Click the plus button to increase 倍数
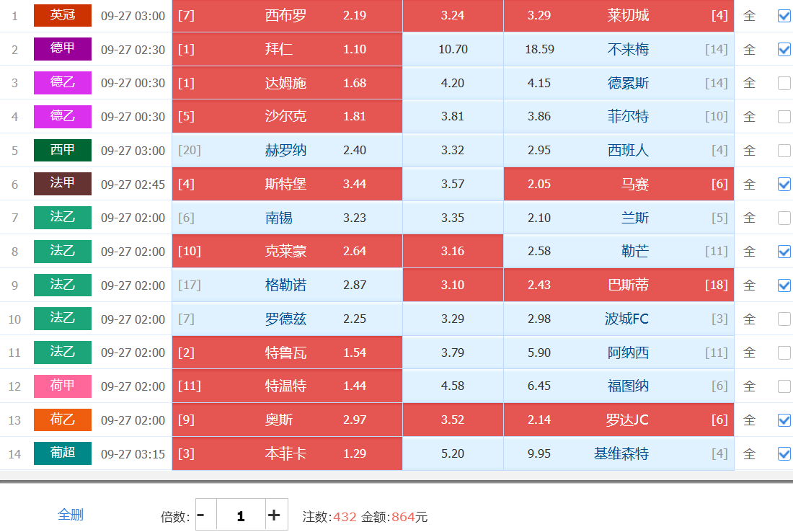Image resolution: width=793 pixels, height=532 pixels. point(276,515)
